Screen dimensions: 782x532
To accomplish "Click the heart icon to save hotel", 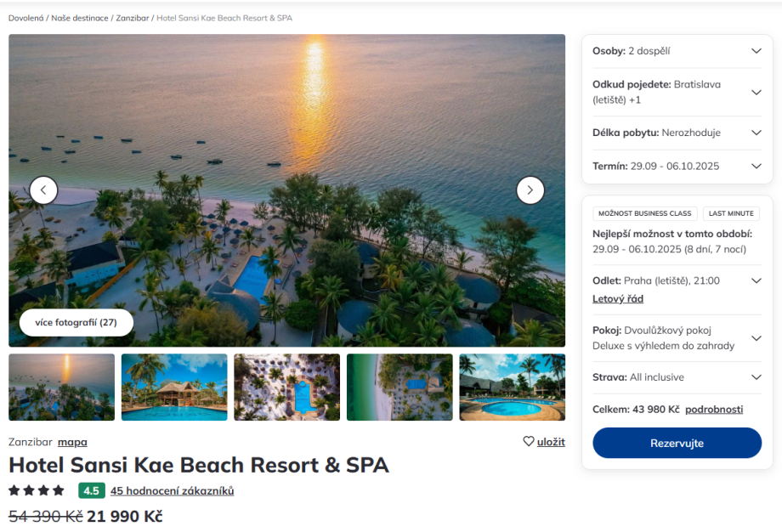I will [x=529, y=442].
